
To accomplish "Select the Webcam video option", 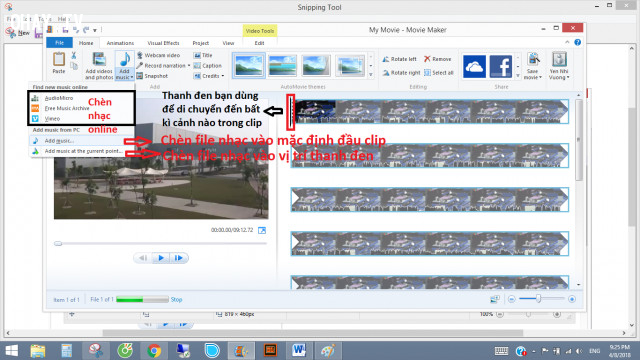I will point(158,55).
